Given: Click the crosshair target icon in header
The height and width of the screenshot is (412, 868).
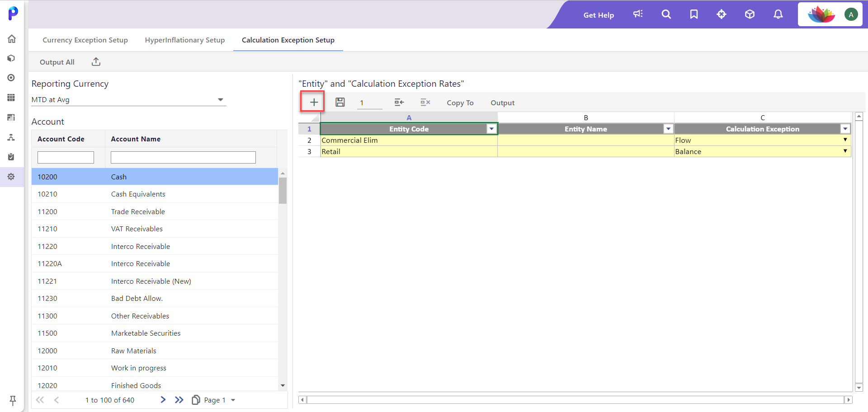Looking at the screenshot, I should click(722, 14).
